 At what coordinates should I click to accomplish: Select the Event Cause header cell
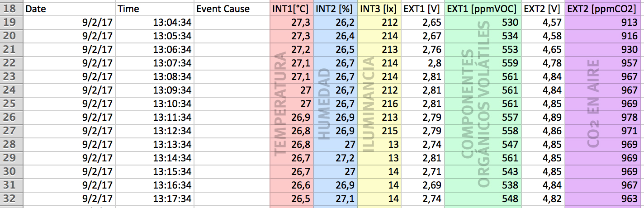tap(232, 9)
